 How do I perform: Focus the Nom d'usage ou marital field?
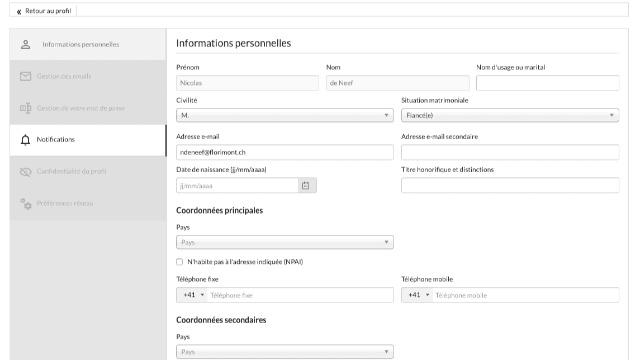pyautogui.click(x=547, y=83)
